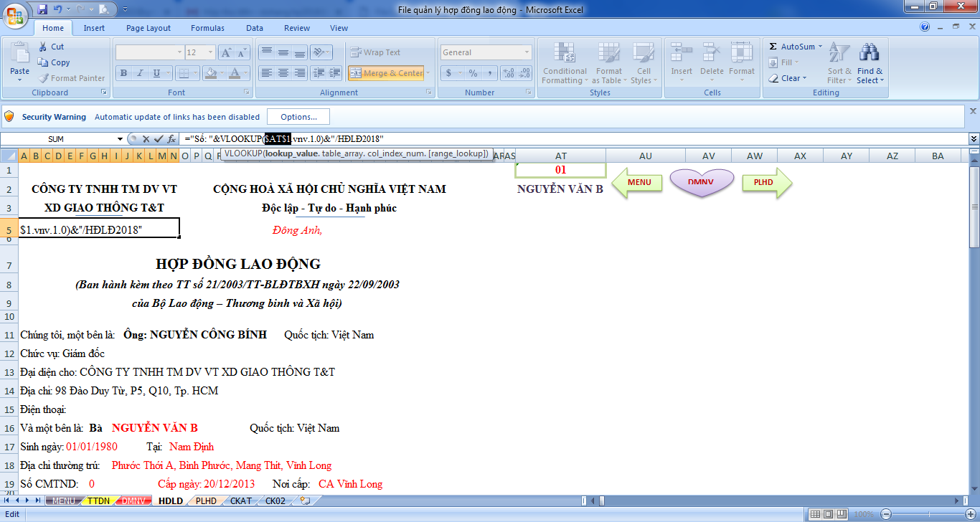The image size is (980, 522).
Task: Expand the Name Box dropdown showing SUM
Action: pyautogui.click(x=120, y=138)
